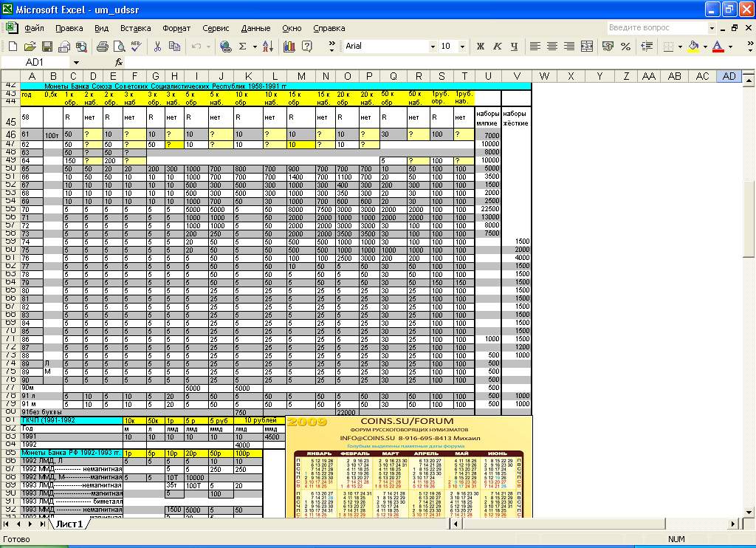Run the spelling check tool
This screenshot has width=756, height=548.
pyautogui.click(x=137, y=47)
